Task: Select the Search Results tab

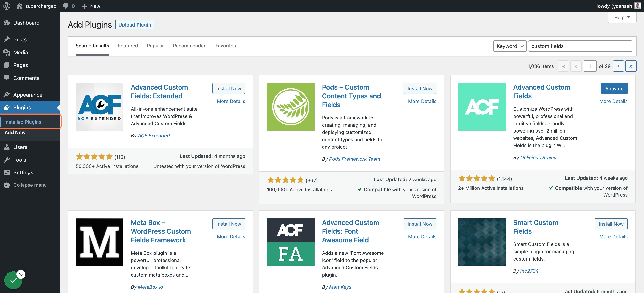Action: 92,46
